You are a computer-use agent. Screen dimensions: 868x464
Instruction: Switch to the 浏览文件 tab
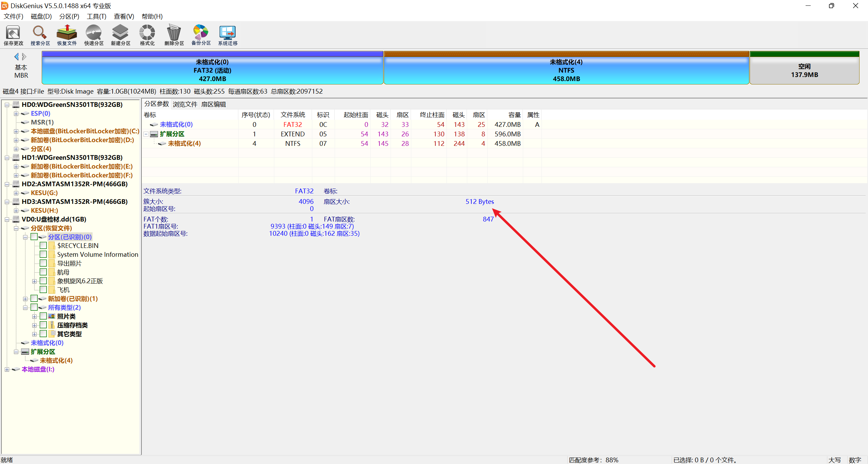185,104
